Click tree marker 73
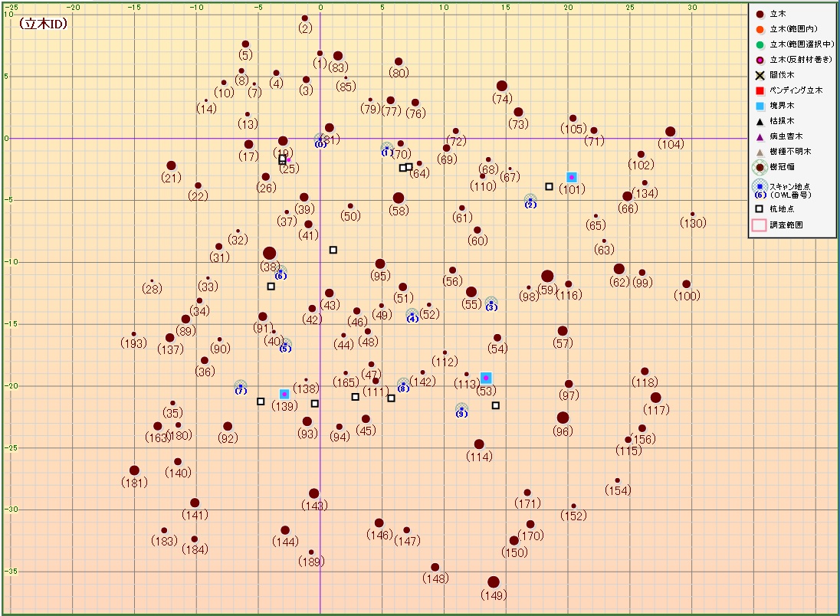This screenshot has width=840, height=616. click(x=518, y=112)
